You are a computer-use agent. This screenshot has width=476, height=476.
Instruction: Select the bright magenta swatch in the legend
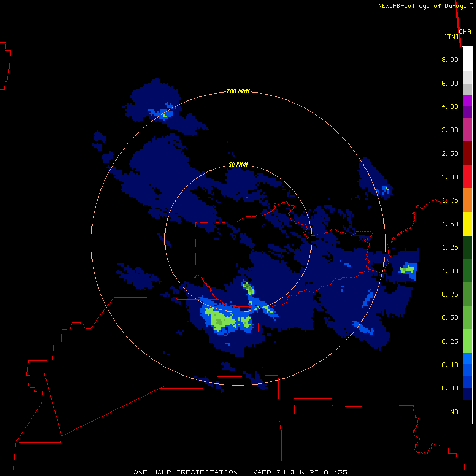[467, 100]
